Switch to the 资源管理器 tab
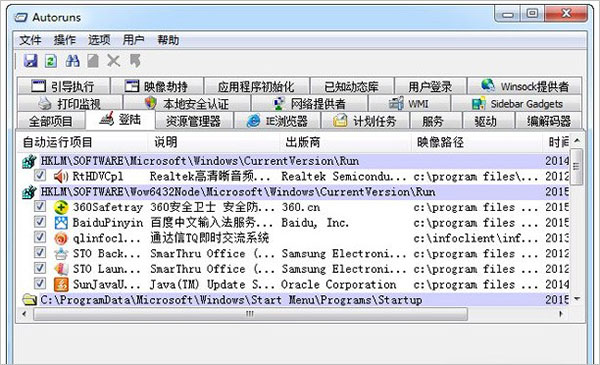 click(194, 121)
